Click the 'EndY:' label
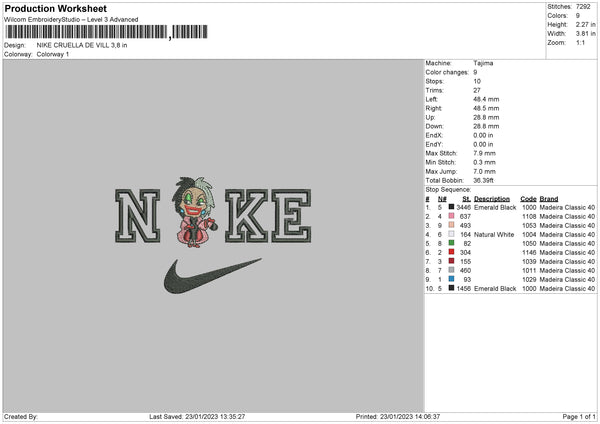 pyautogui.click(x=434, y=144)
